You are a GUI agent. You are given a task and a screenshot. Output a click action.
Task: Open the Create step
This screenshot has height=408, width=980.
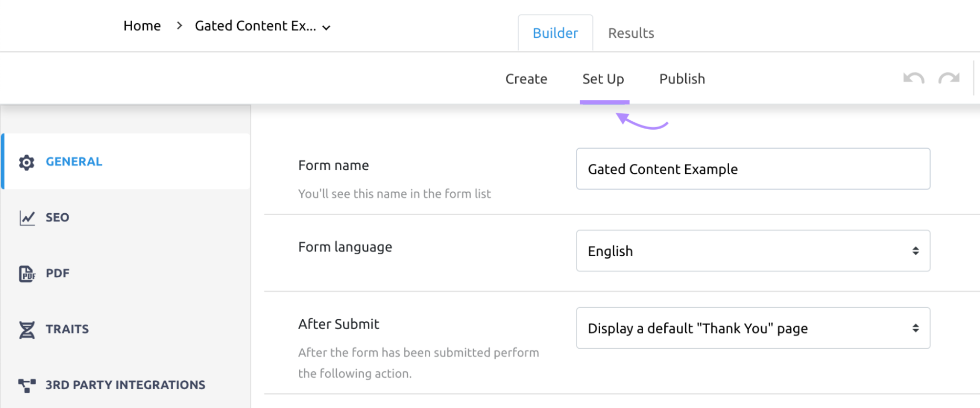tap(526, 79)
